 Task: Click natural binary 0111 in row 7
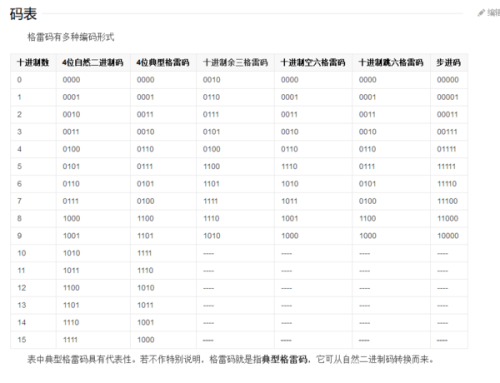(x=71, y=201)
